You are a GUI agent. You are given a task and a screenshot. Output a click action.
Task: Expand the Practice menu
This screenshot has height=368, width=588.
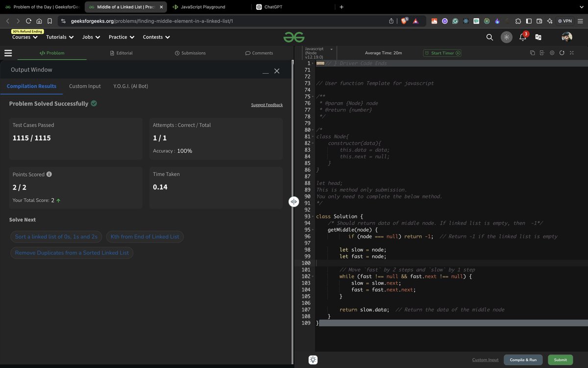coord(121,37)
